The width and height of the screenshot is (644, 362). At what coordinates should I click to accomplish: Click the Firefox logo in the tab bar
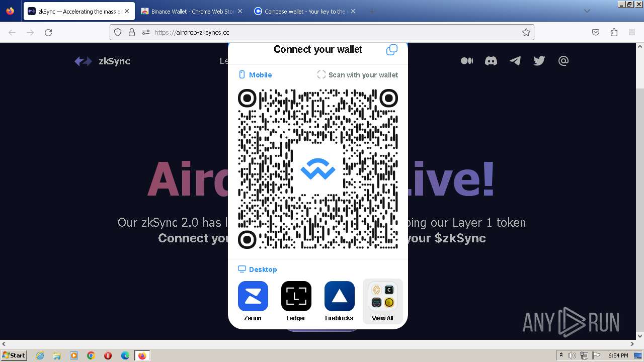pos(10,11)
